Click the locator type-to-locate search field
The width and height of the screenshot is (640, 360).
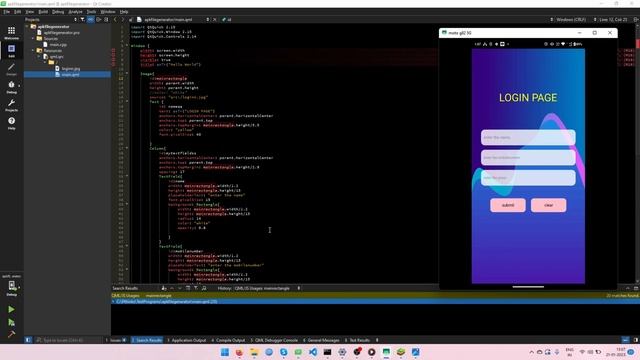pos(68,340)
